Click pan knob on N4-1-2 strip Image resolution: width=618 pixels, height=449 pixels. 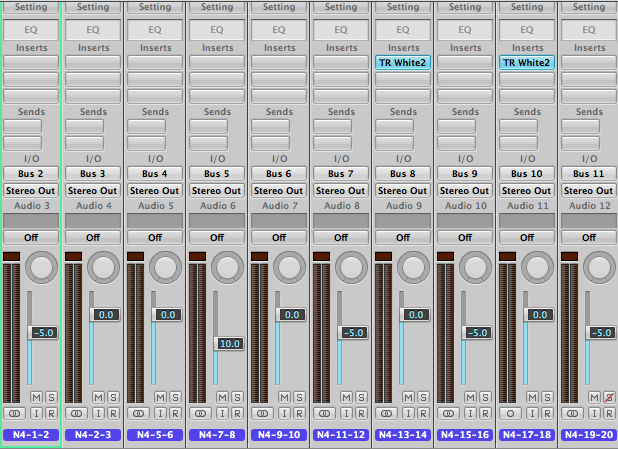[x=41, y=268]
